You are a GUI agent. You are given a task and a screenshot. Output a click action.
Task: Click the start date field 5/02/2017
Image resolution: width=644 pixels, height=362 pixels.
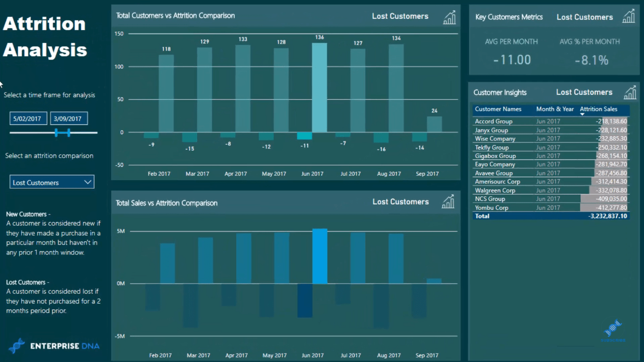28,118
